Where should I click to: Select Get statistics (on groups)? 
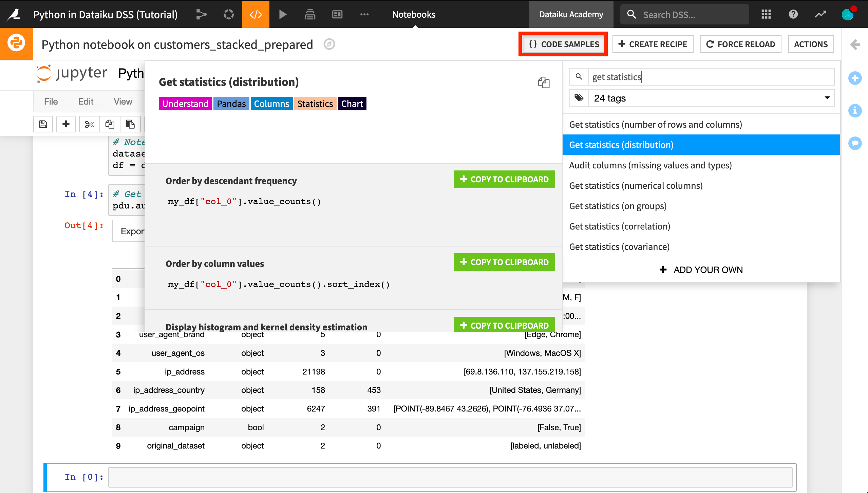(x=701, y=206)
